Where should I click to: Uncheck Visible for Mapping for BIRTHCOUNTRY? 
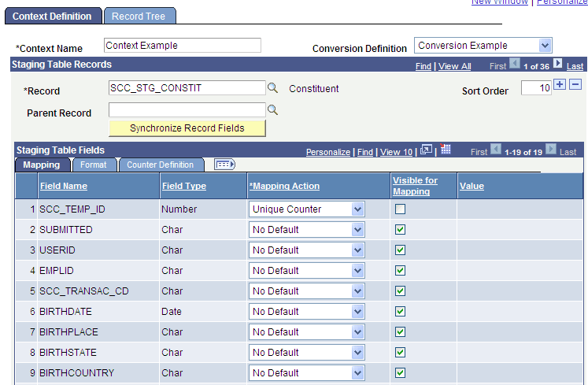tap(400, 372)
